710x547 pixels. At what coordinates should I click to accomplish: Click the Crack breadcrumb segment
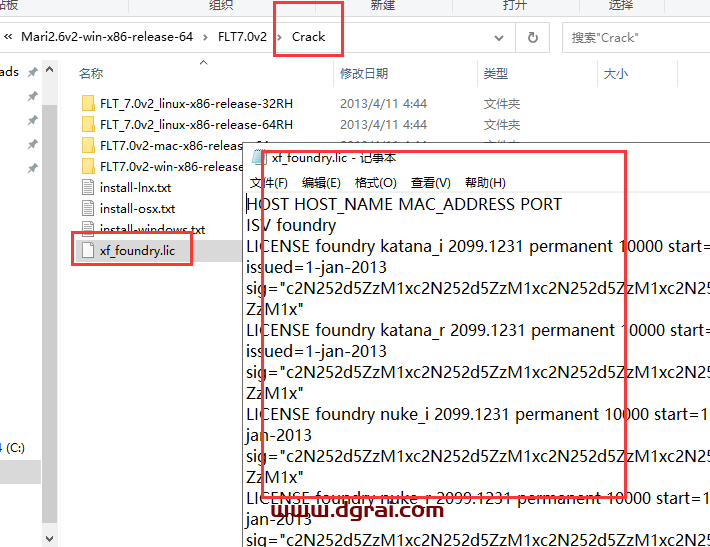coord(308,37)
